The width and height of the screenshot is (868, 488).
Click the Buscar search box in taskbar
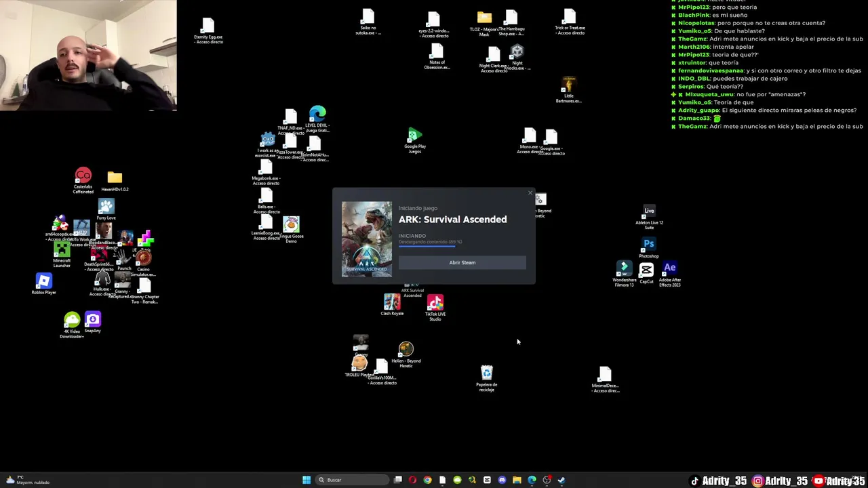click(351, 480)
